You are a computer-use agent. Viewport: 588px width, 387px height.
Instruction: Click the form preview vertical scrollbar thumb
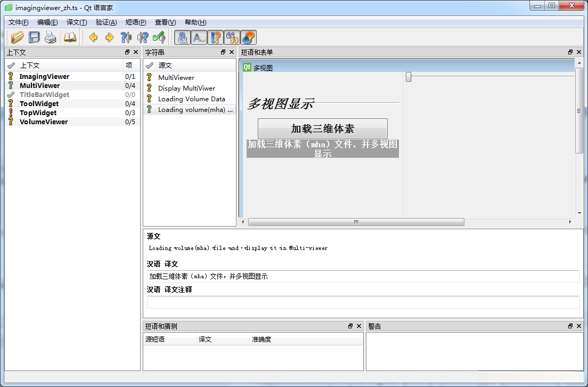(579, 110)
